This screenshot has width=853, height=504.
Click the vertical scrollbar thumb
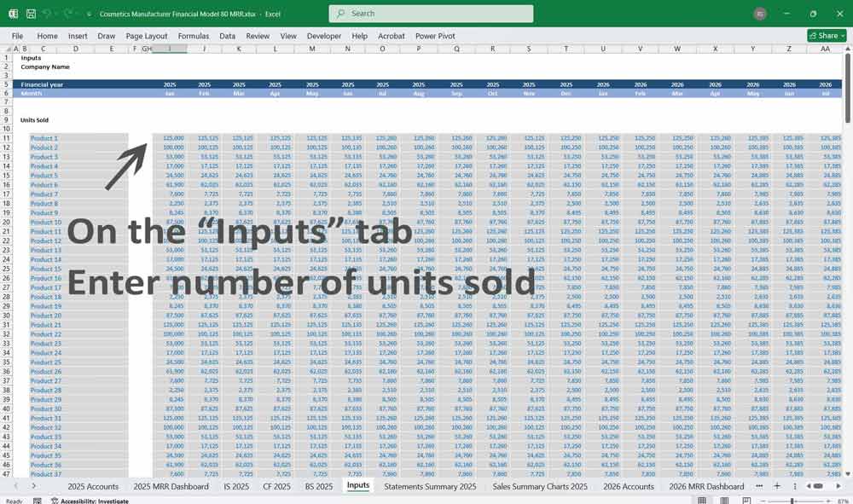tap(848, 87)
